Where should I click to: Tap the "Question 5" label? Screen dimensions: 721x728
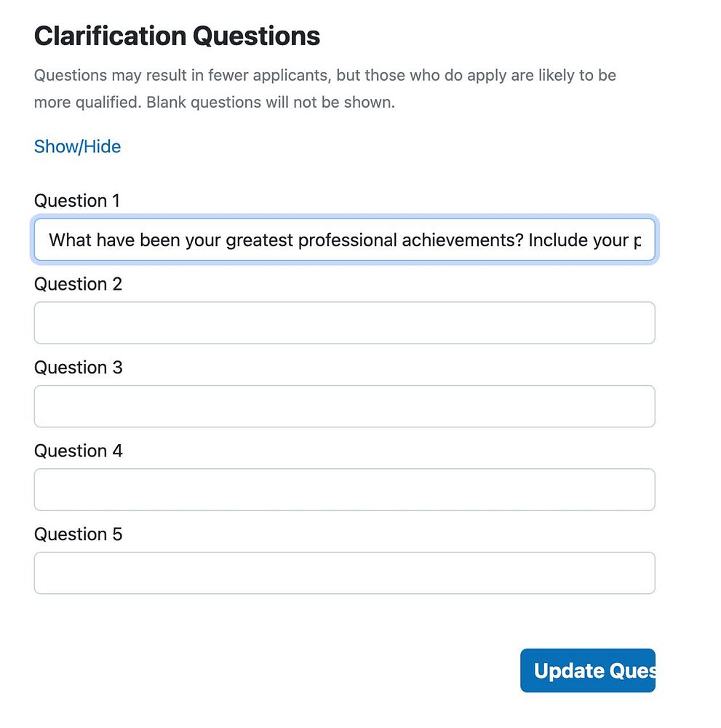pyautogui.click(x=78, y=534)
